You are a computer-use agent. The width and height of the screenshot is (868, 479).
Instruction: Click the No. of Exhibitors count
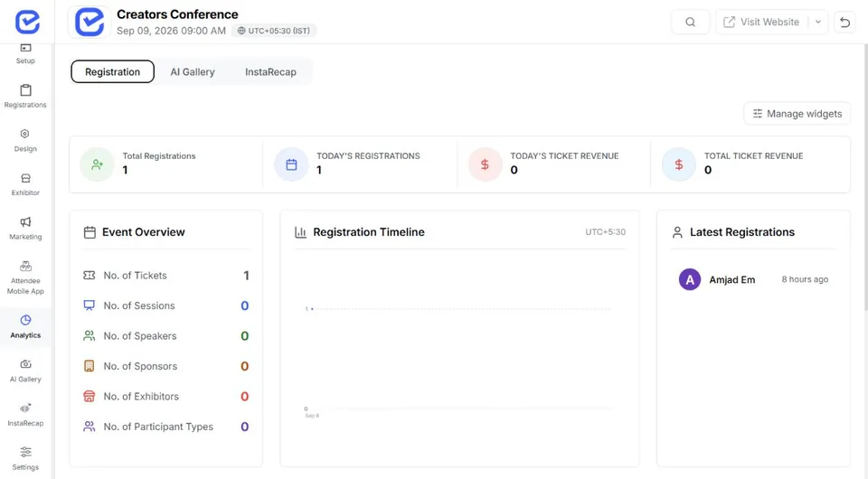(245, 397)
